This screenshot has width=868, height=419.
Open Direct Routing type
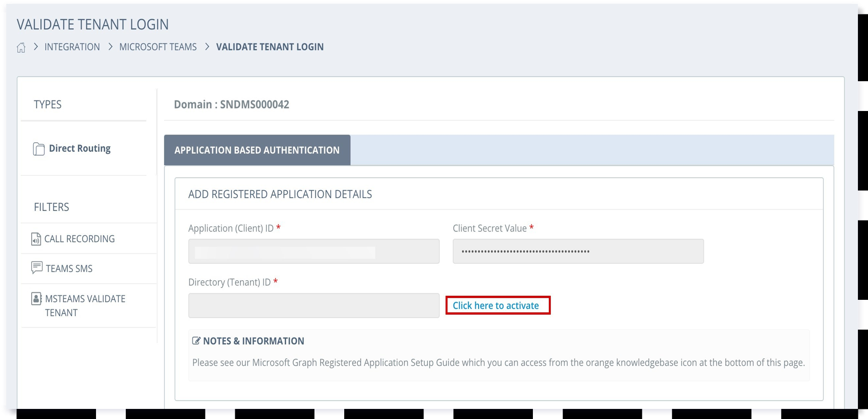pyautogui.click(x=80, y=148)
